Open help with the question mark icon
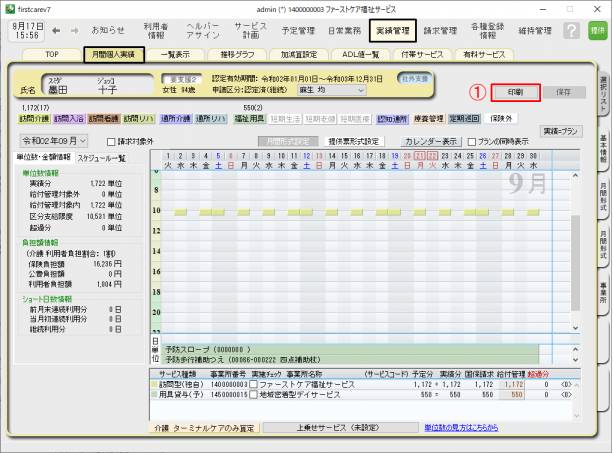The height and width of the screenshot is (453, 613). [x=571, y=31]
